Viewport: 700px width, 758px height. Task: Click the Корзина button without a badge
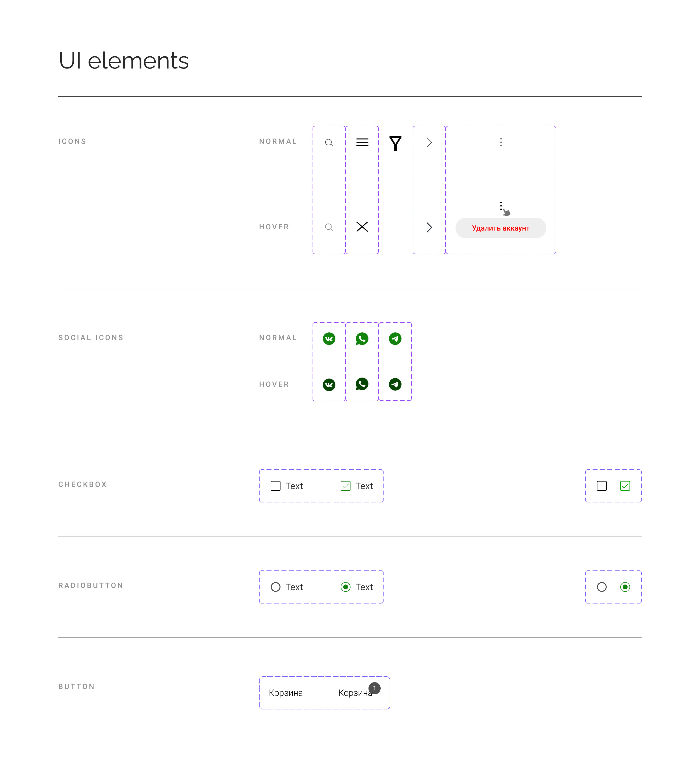point(286,693)
